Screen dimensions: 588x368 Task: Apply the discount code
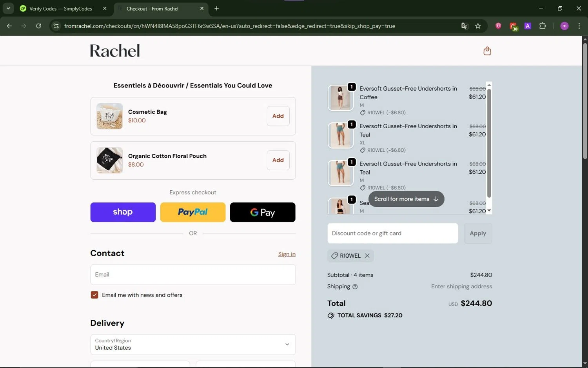[478, 233]
